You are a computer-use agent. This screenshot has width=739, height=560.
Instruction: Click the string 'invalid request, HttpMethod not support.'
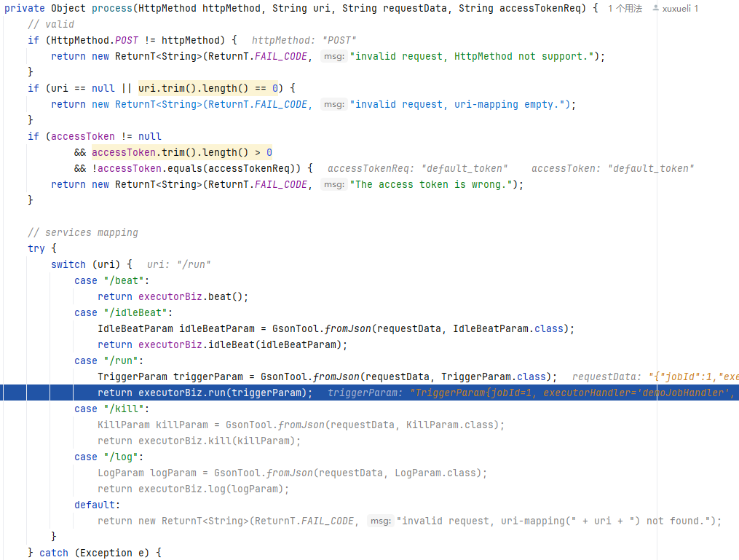(473, 56)
